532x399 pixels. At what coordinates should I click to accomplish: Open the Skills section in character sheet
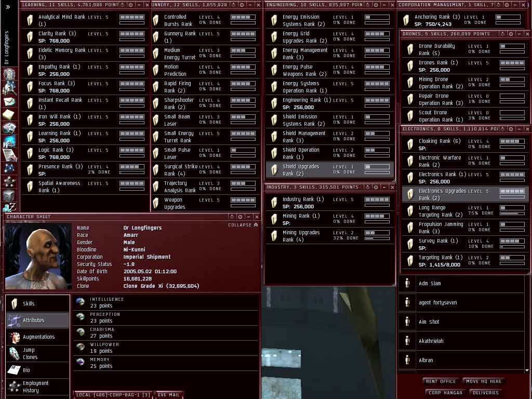[x=37, y=303]
